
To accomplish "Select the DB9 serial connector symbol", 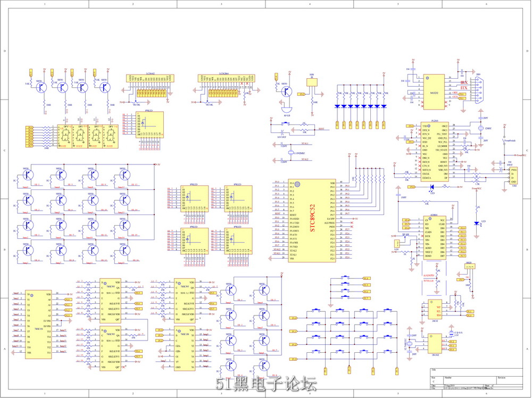I will click(480, 89).
